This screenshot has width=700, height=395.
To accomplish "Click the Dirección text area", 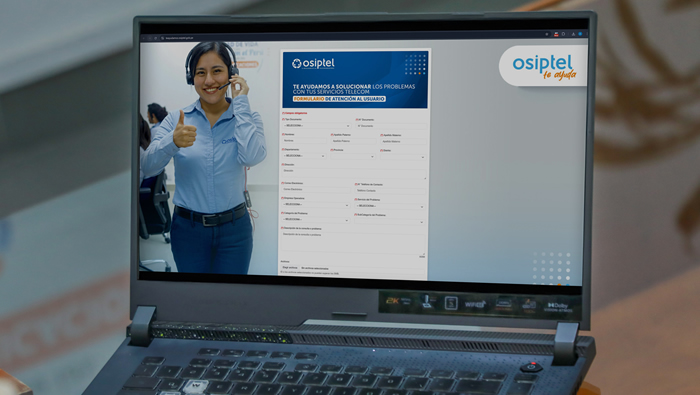I will pyautogui.click(x=354, y=173).
